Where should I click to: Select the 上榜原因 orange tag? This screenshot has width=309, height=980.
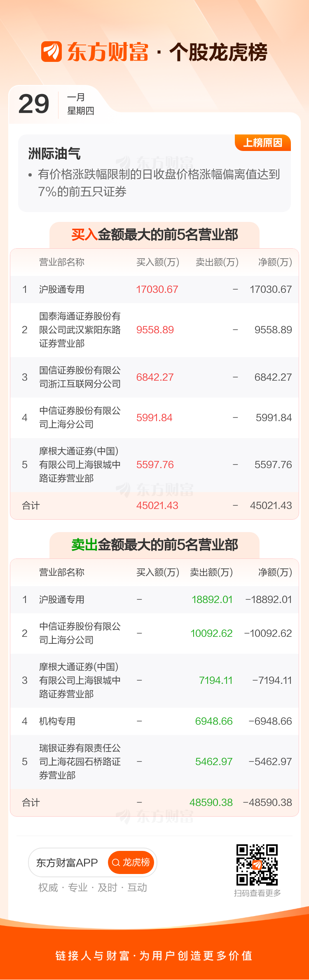(x=263, y=143)
